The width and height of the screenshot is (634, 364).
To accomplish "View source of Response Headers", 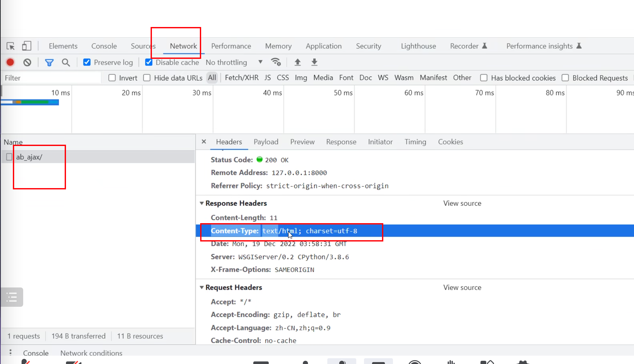I will (462, 203).
